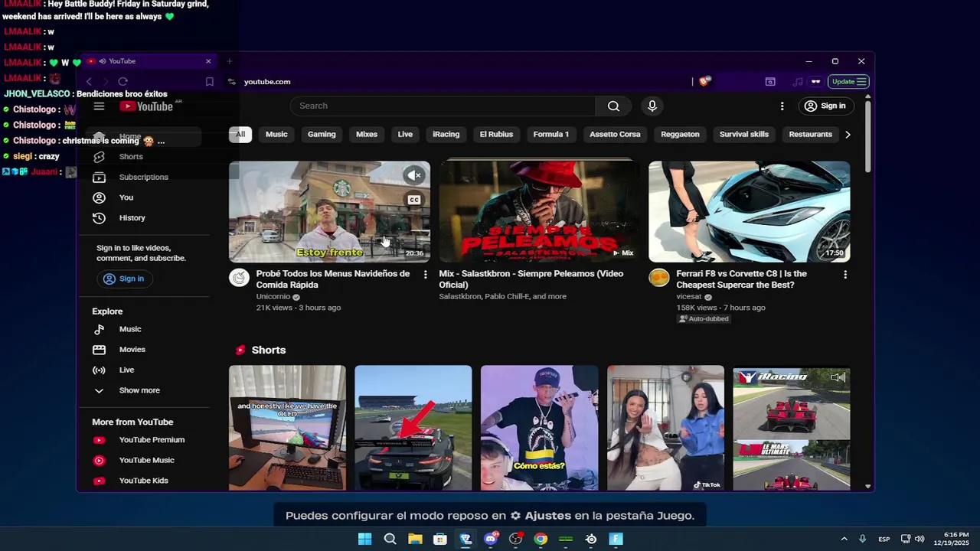This screenshot has width=980, height=551.
Task: Reload the page with refresh icon
Action: 122,82
